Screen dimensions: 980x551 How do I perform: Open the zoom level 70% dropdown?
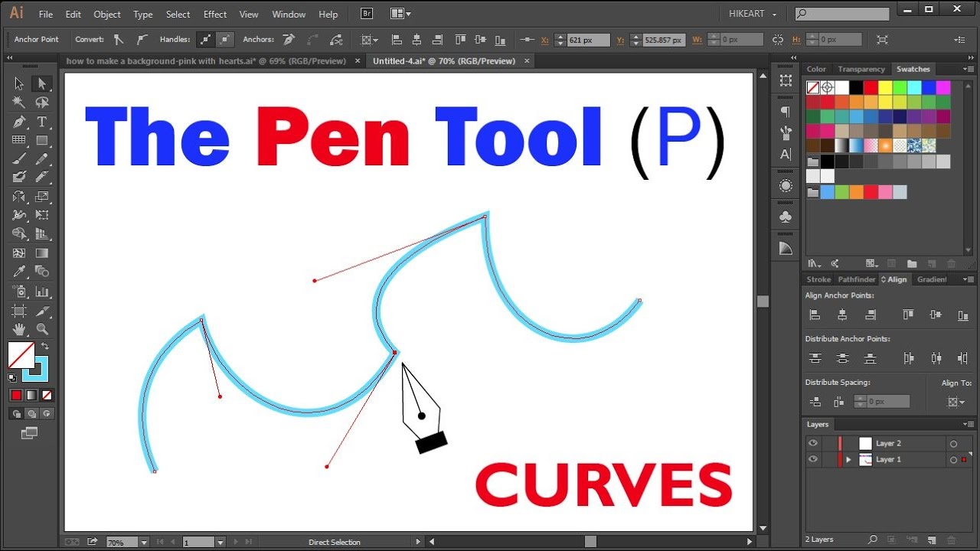point(144,543)
